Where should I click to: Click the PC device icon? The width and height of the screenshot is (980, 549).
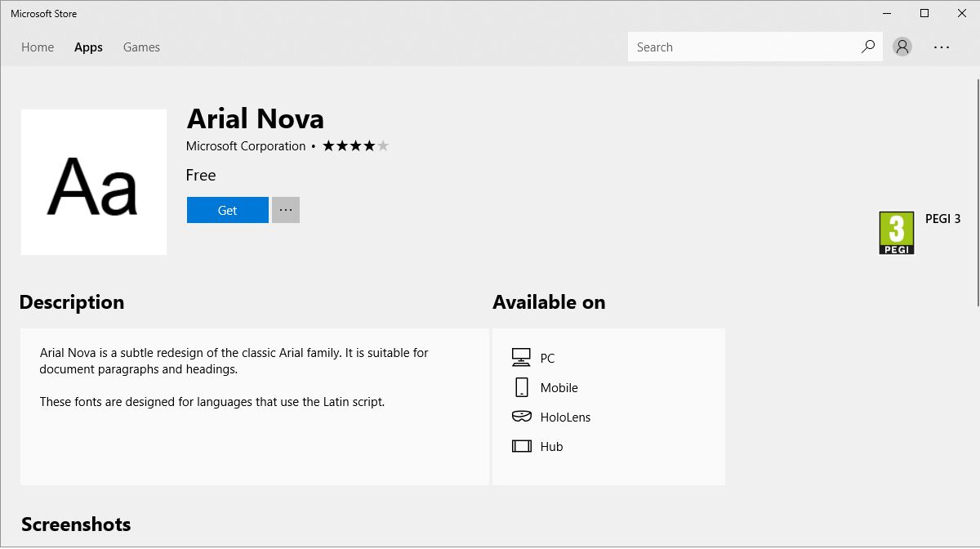click(x=521, y=358)
